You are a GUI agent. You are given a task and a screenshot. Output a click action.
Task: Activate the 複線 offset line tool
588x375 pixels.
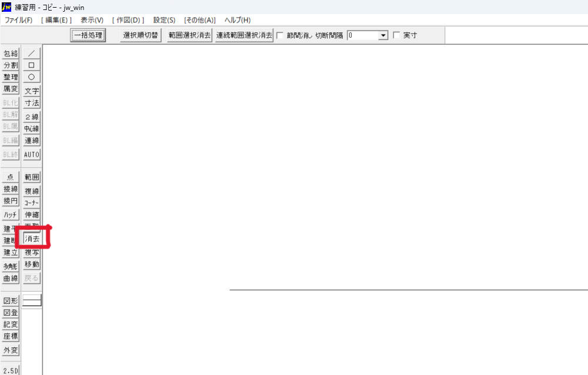click(x=32, y=191)
